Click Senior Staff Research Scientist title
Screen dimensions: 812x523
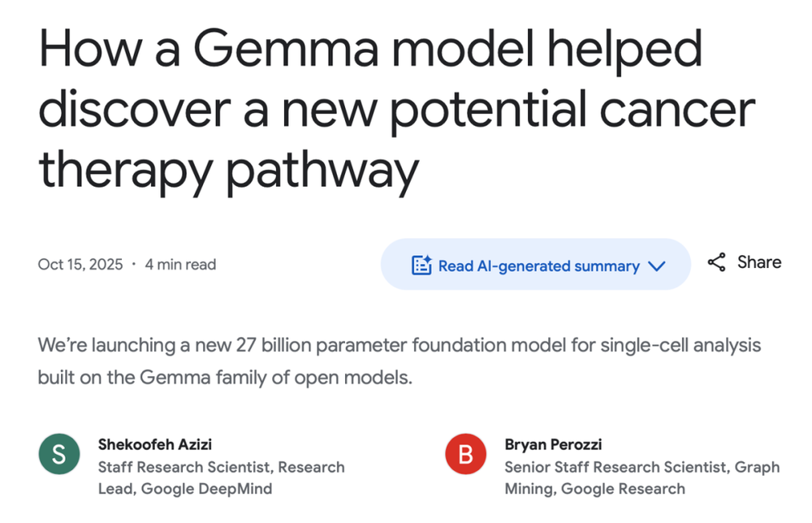click(x=615, y=467)
